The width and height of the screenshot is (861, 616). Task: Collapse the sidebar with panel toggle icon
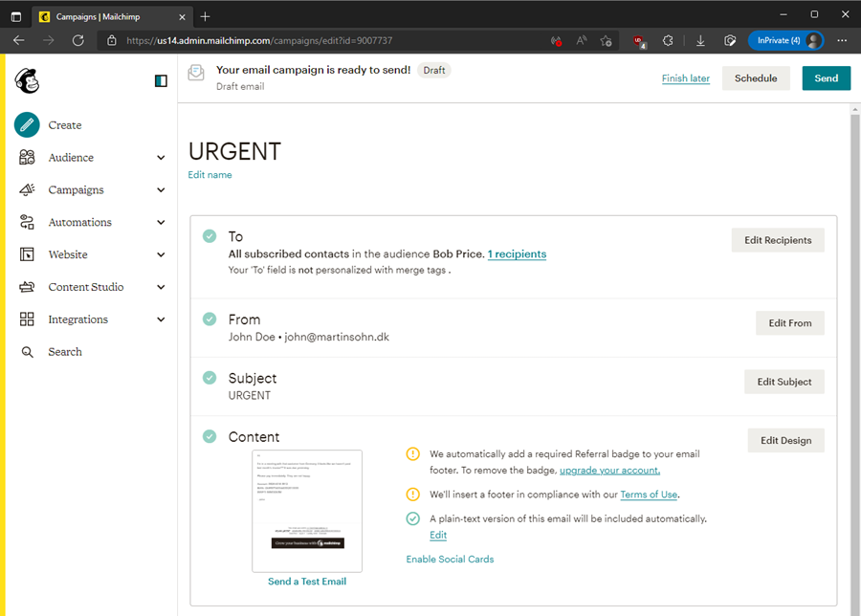(x=161, y=81)
